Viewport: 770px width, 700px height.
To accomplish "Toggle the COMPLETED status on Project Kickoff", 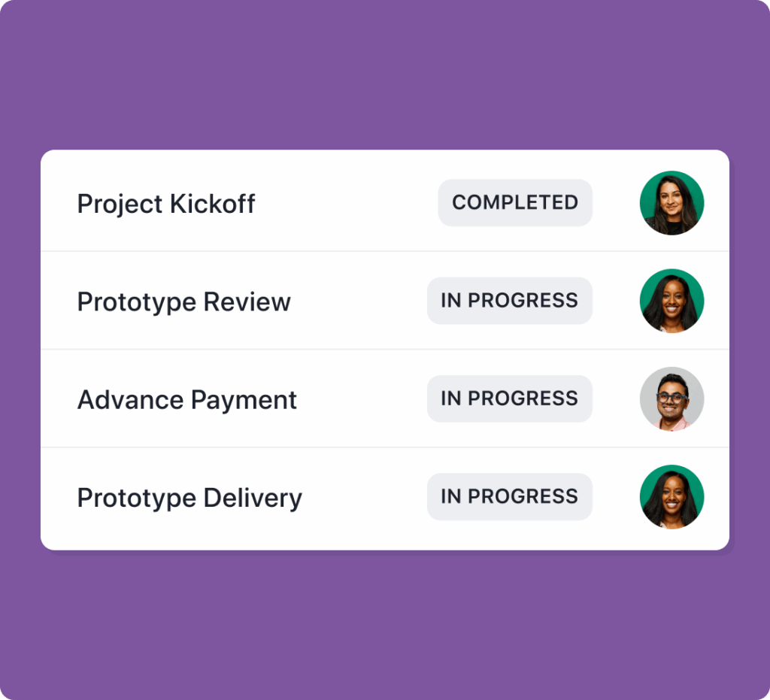I will tap(515, 202).
